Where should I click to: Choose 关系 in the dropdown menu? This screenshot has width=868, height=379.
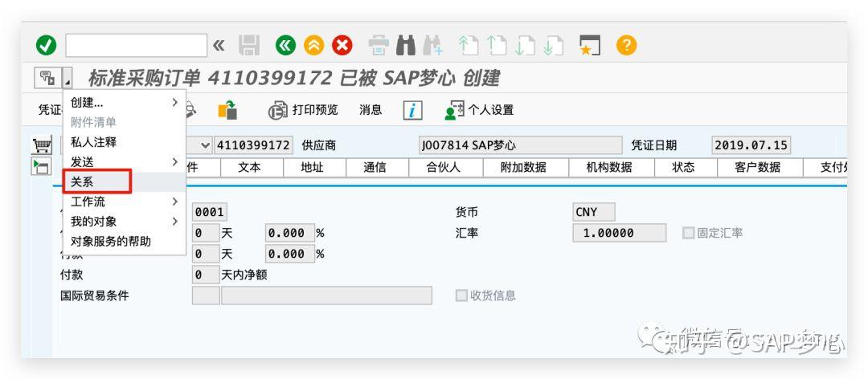(x=125, y=182)
